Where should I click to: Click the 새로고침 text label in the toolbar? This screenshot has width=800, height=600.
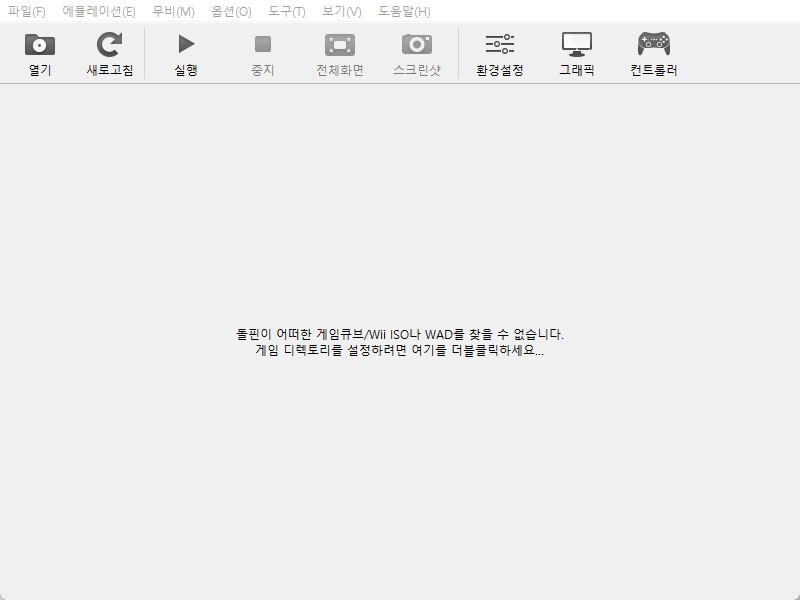coord(109,71)
